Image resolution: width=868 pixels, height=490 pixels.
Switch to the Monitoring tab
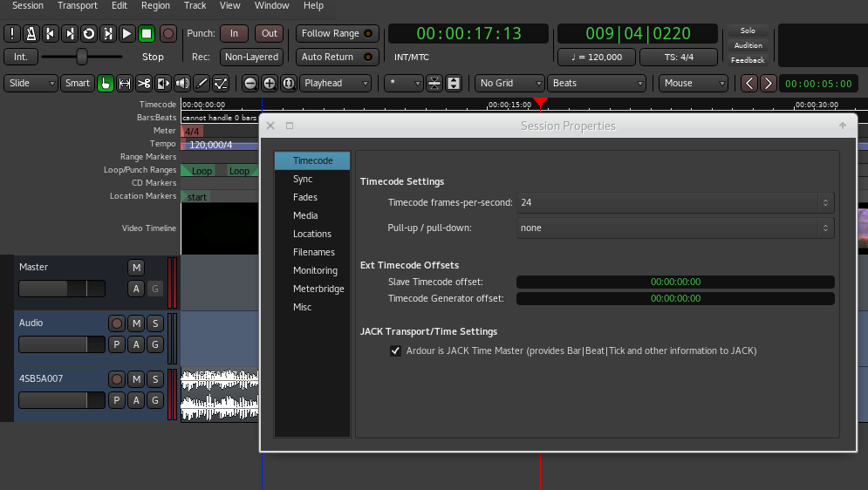pyautogui.click(x=315, y=270)
